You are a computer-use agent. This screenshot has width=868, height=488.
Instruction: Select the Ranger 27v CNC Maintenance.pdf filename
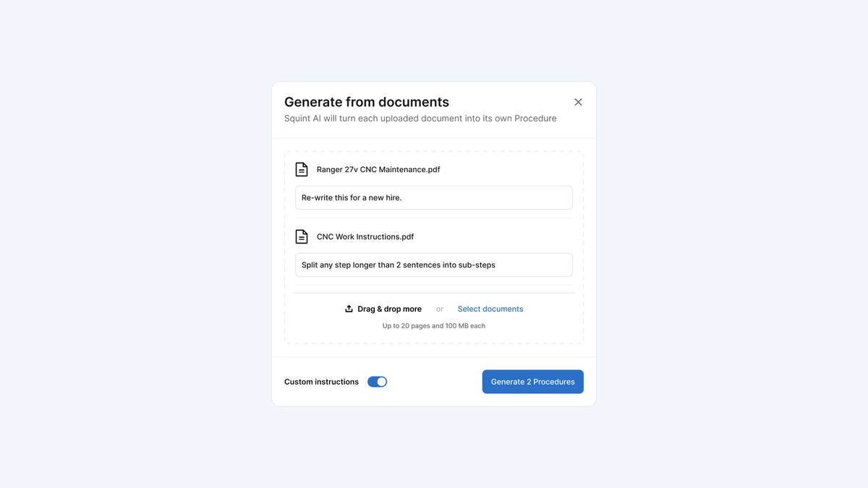tap(378, 169)
